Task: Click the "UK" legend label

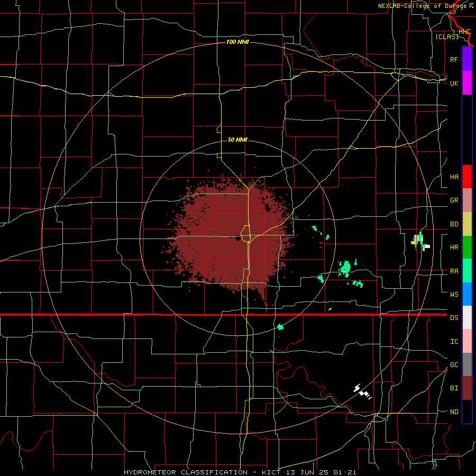Action: pyautogui.click(x=454, y=83)
